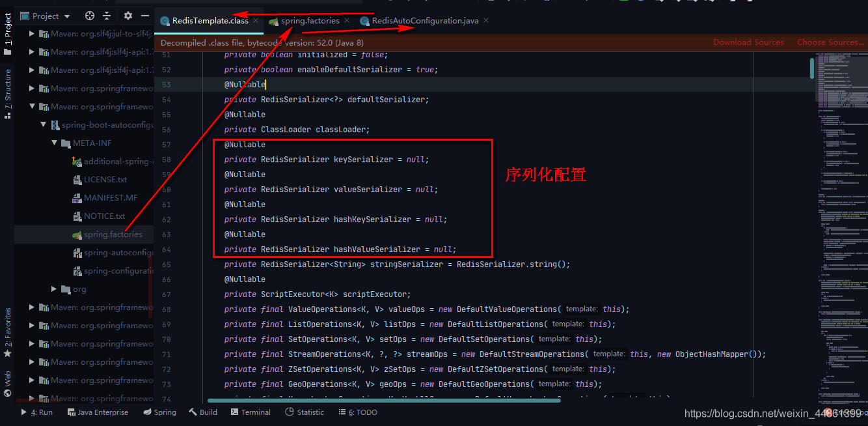Close the spring.factories editor tab
This screenshot has height=426, width=868.
[x=347, y=21]
